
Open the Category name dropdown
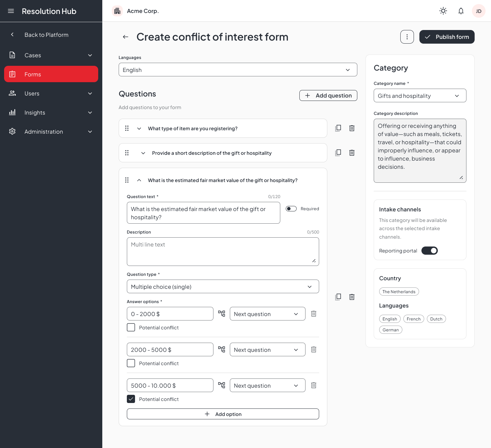coord(420,95)
